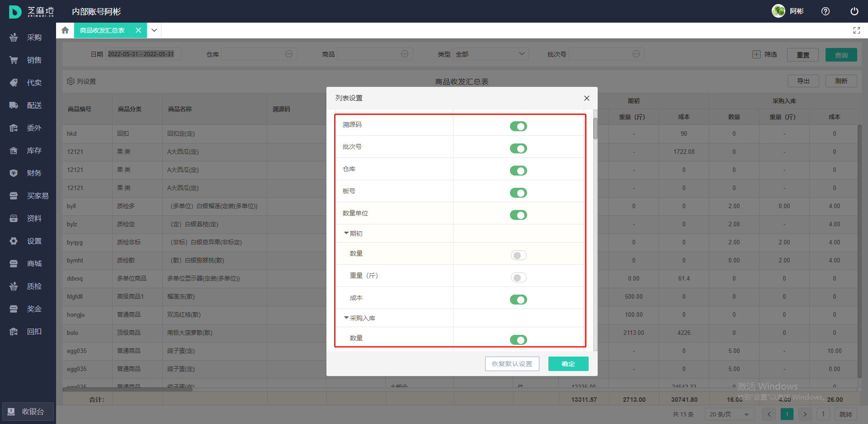Open the 库存 warehouse icon in sidebar
This screenshot has width=868, height=424.
tap(14, 150)
